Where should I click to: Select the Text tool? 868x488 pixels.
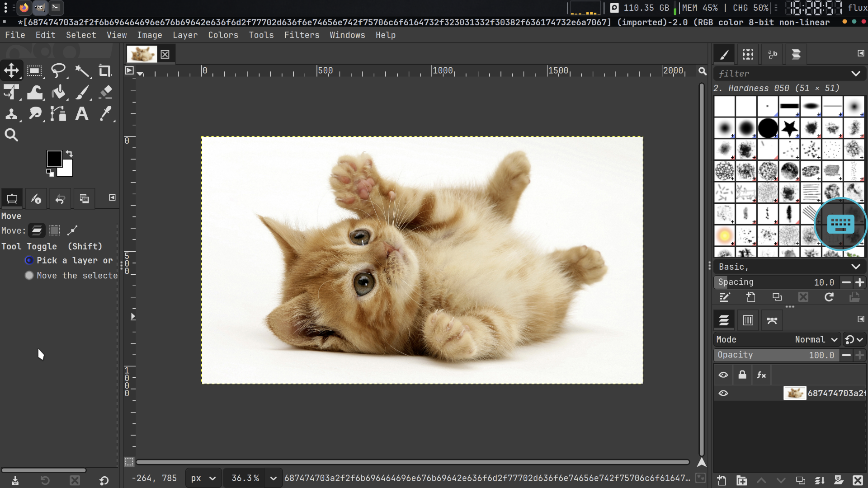(82, 113)
